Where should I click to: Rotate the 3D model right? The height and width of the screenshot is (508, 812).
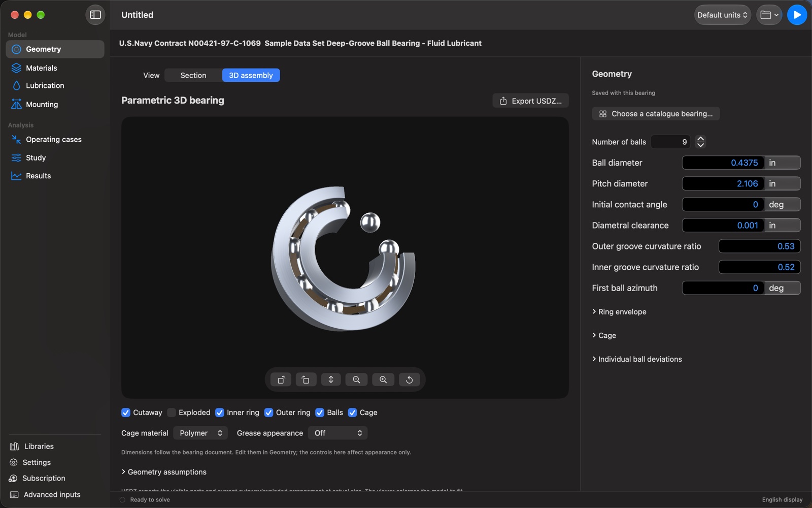click(x=306, y=379)
